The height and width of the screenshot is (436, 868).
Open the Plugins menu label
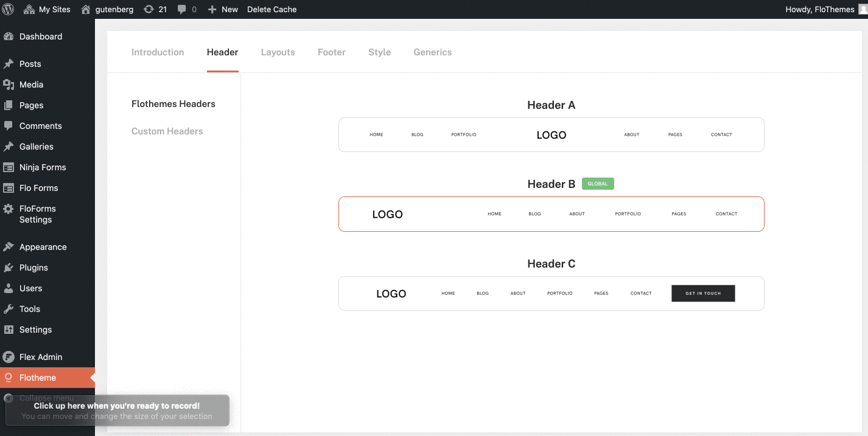(33, 268)
